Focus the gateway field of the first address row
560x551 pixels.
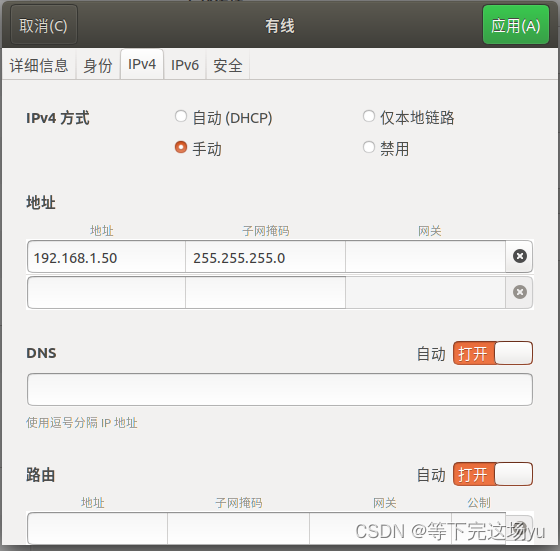point(425,257)
